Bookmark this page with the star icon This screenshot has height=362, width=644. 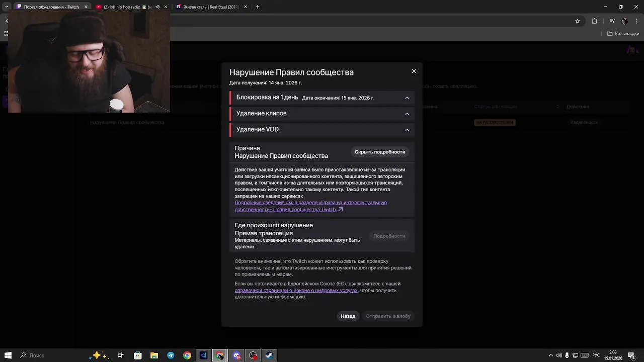click(x=578, y=21)
